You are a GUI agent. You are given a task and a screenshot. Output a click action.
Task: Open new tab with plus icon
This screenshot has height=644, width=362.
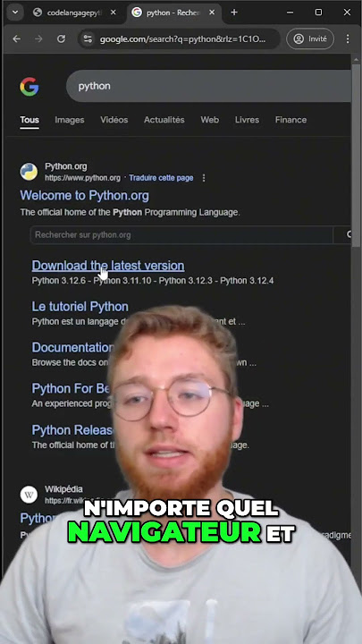tap(234, 13)
